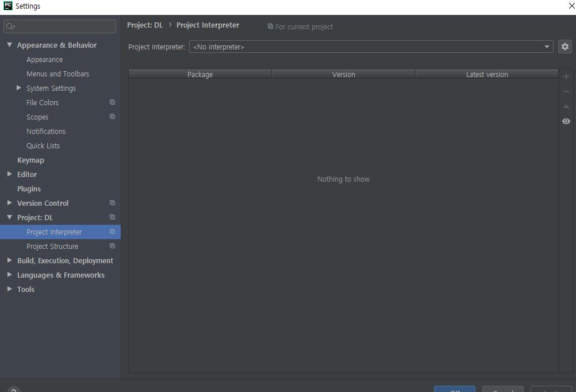Screen dimensions: 576x392
Task: Open File Colors settings
Action: pyautogui.click(x=43, y=102)
